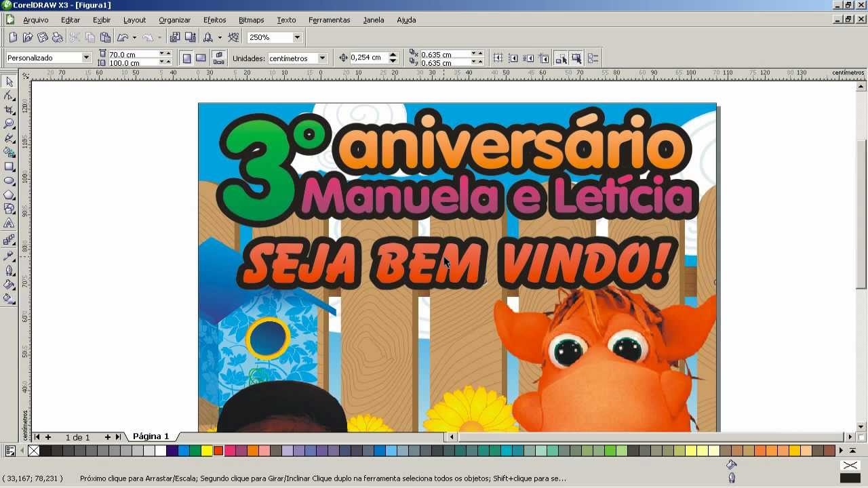Select the Interactive Blend tool
Image resolution: width=868 pixels, height=488 pixels.
9,240
